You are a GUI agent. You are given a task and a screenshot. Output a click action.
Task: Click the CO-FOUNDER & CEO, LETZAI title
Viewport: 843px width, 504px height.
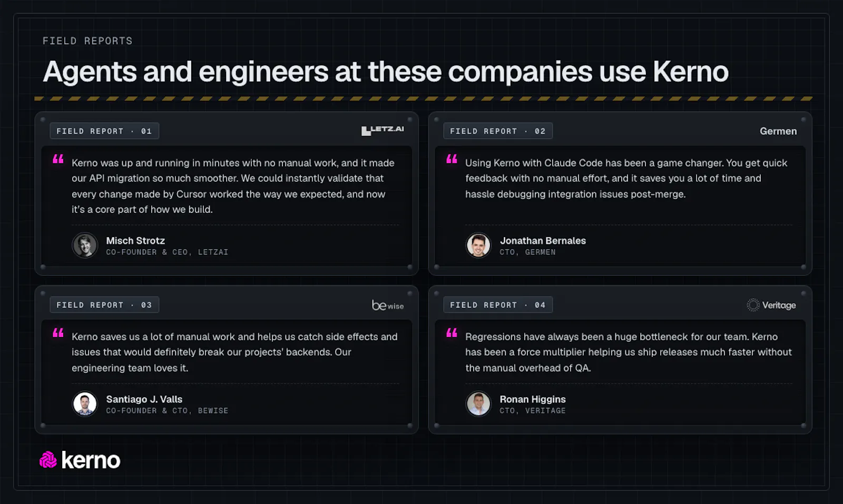pyautogui.click(x=167, y=252)
